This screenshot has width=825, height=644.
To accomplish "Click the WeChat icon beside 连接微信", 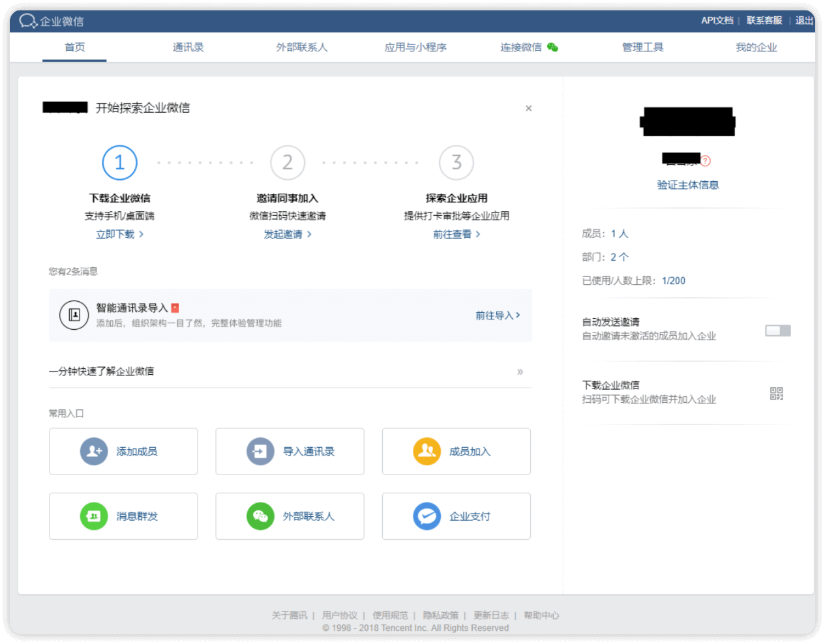I will [552, 47].
